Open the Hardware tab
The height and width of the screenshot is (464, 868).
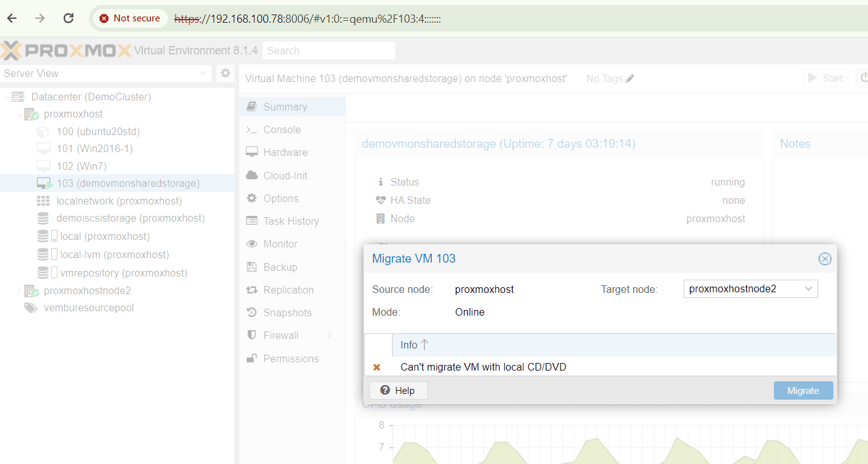pyautogui.click(x=292, y=152)
